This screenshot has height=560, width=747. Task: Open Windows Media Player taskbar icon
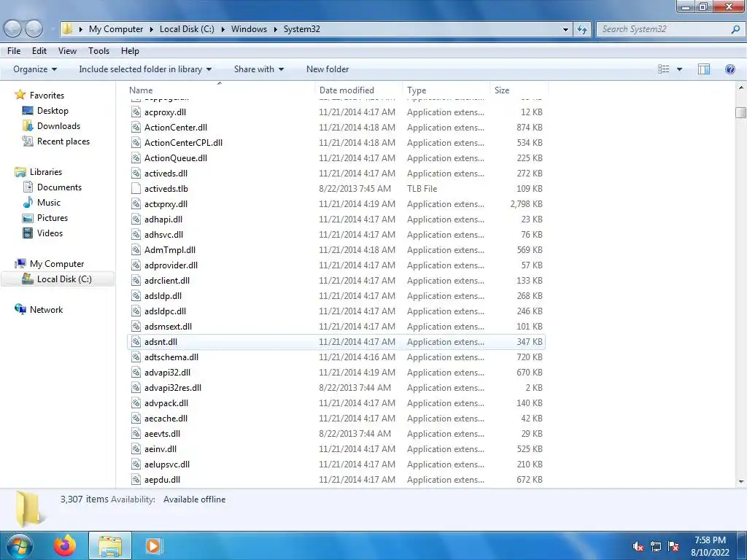(153, 545)
